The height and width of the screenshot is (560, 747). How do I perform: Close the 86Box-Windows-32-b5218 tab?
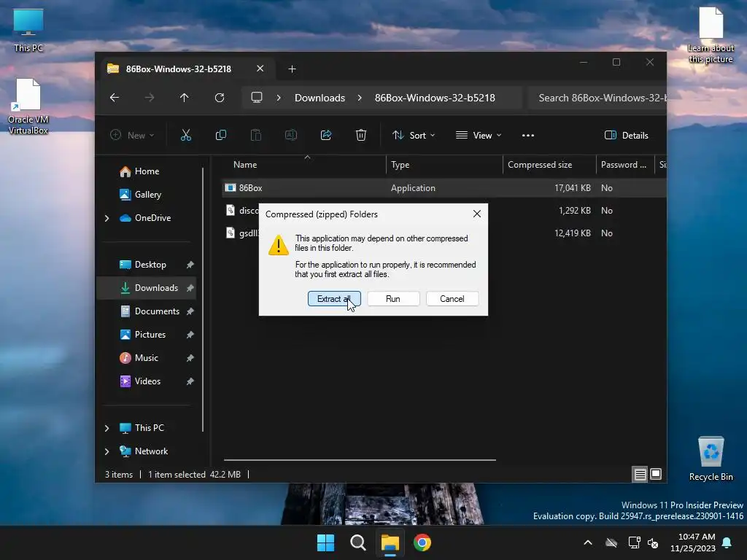tap(260, 69)
